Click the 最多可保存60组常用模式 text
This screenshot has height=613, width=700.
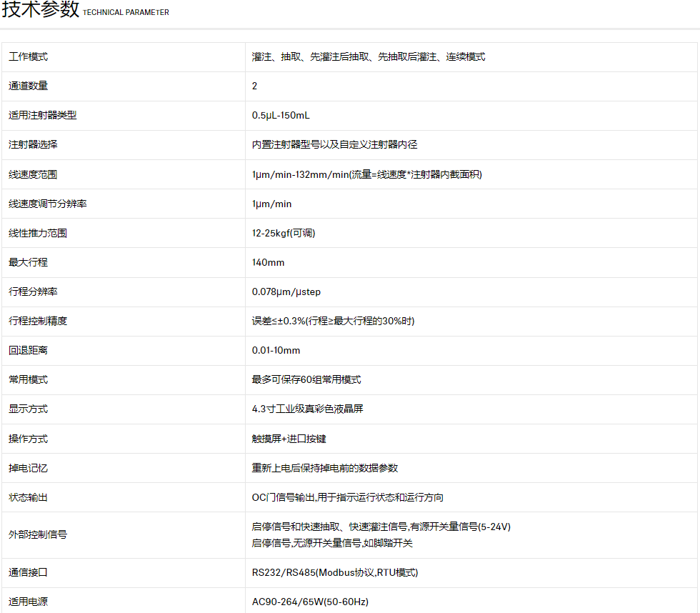(x=306, y=379)
